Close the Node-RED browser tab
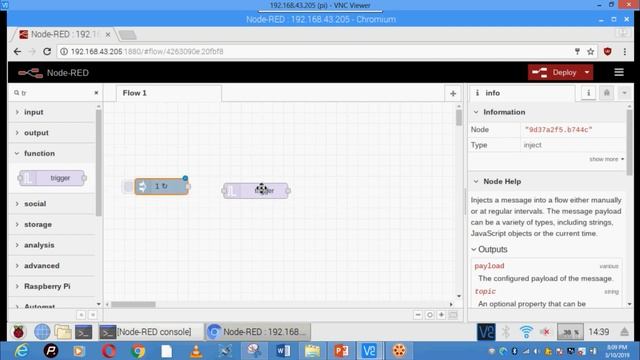This screenshot has height=360, width=640. point(108,35)
